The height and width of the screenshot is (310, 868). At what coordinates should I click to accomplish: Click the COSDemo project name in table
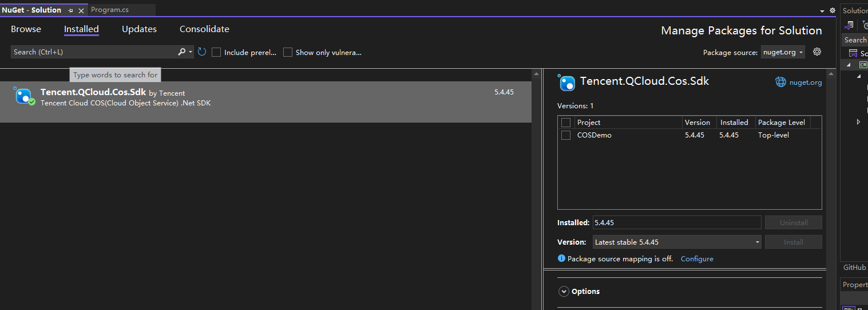point(594,135)
